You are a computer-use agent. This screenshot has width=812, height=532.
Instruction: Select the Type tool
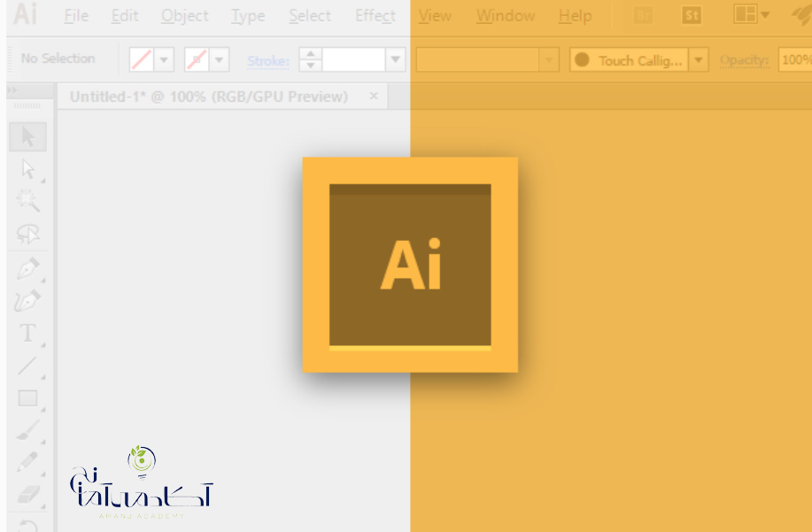(x=28, y=334)
